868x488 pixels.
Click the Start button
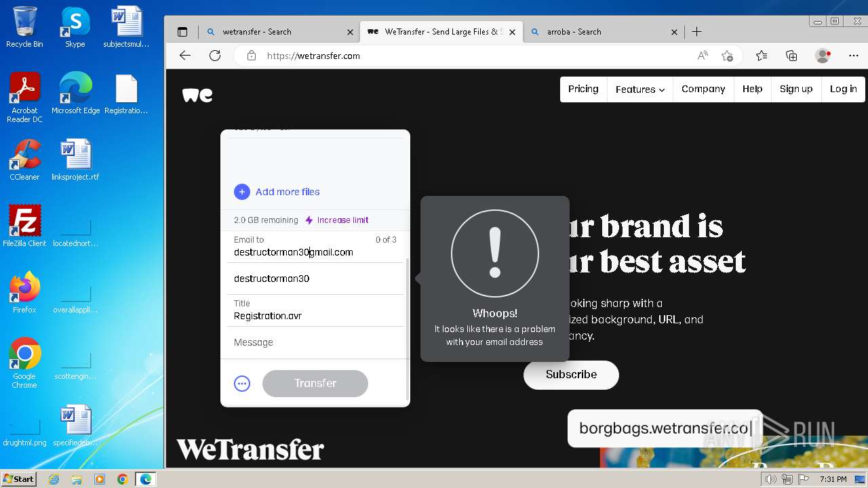point(18,479)
